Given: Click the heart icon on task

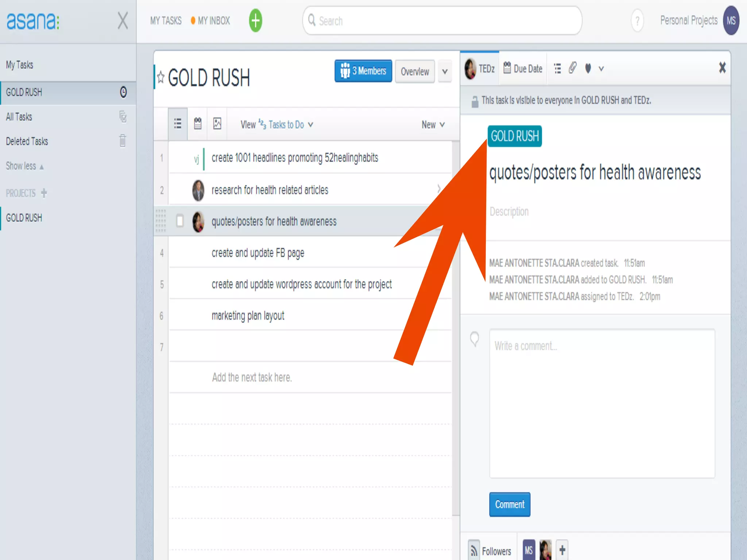Looking at the screenshot, I should [x=588, y=68].
